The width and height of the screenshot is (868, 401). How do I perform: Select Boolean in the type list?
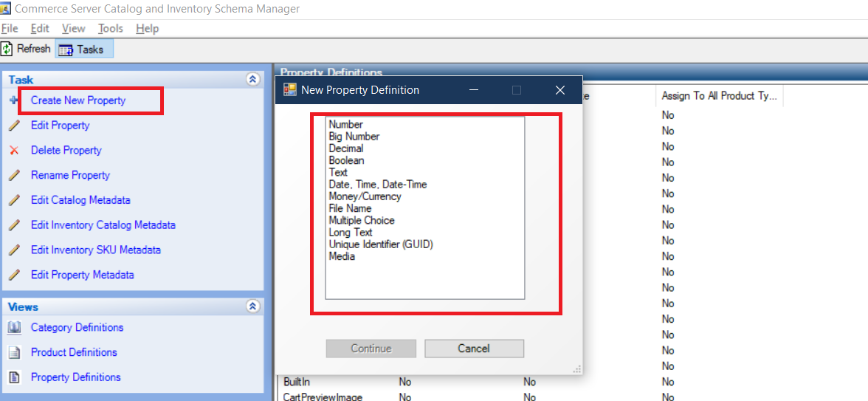pyautogui.click(x=347, y=161)
